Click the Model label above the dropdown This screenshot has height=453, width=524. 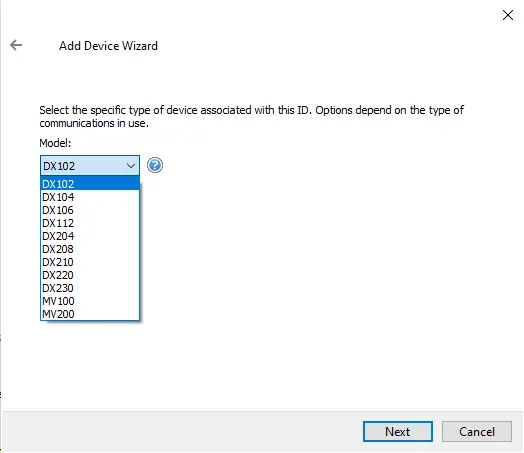55,143
